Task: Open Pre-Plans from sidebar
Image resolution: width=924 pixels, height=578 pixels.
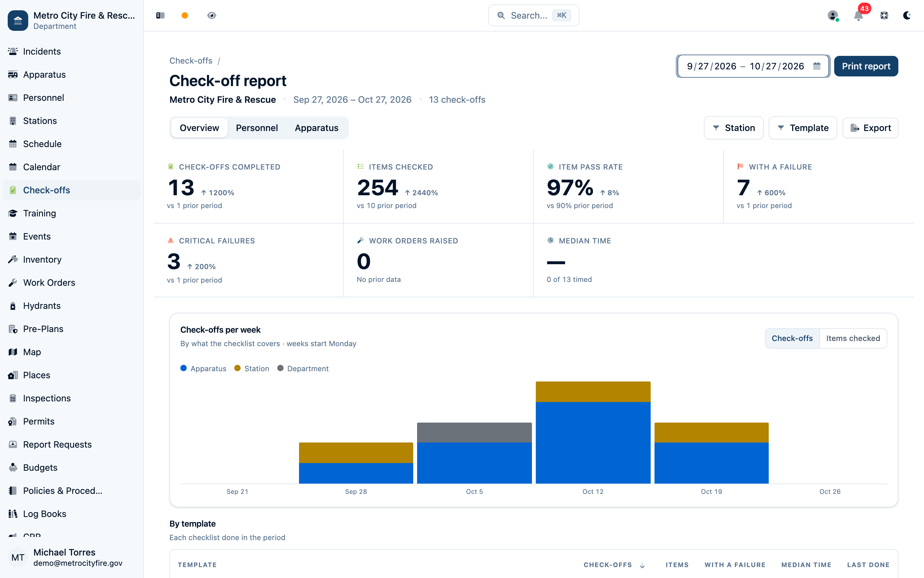Action: [x=72, y=329]
